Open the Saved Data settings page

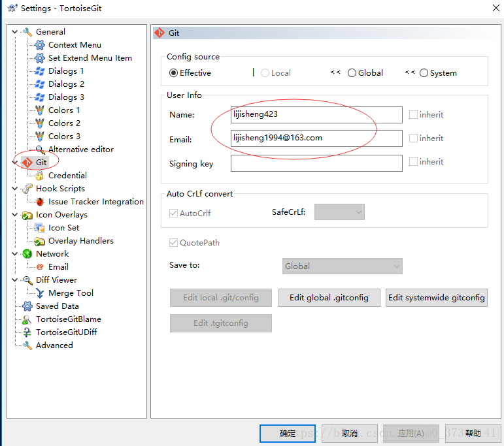(58, 306)
